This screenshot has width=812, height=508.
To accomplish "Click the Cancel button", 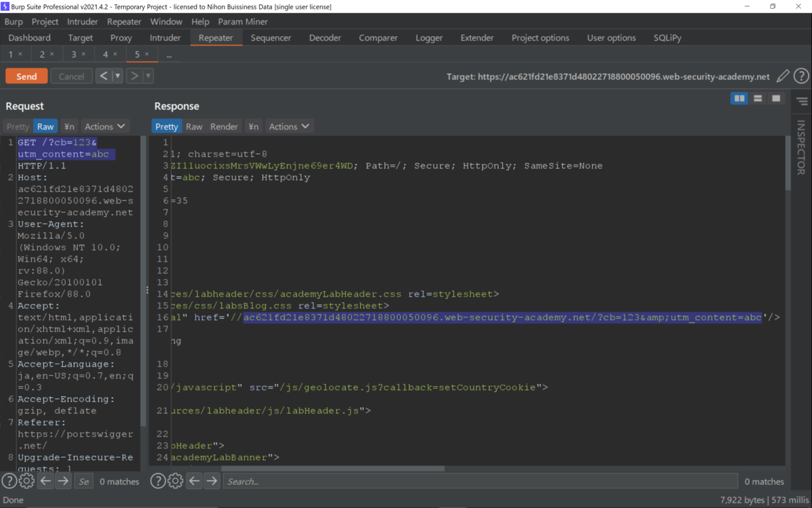I will (71, 77).
